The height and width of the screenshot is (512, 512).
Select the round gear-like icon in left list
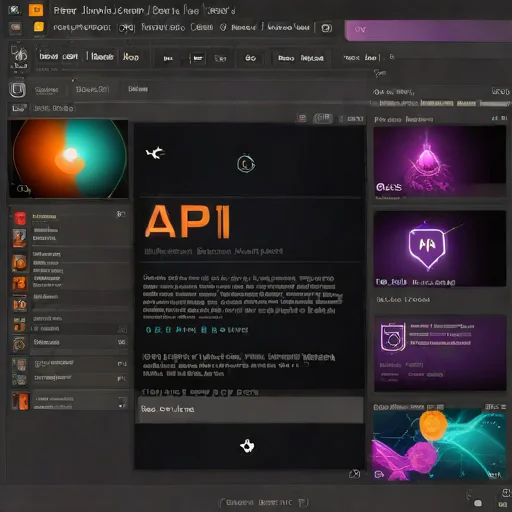(19, 344)
